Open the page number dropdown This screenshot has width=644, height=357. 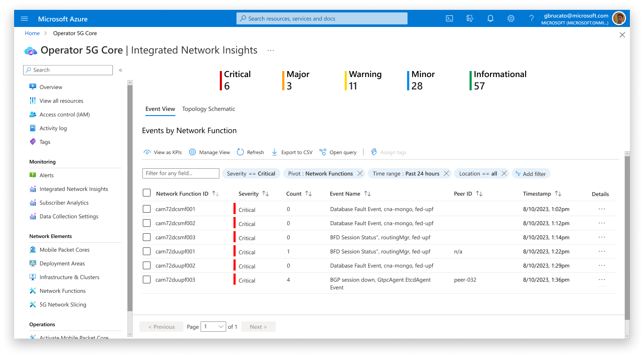(x=213, y=327)
